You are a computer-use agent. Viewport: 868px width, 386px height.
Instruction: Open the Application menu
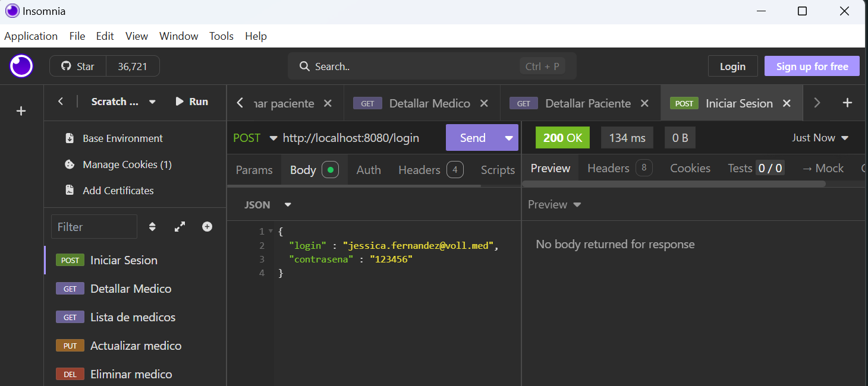31,36
